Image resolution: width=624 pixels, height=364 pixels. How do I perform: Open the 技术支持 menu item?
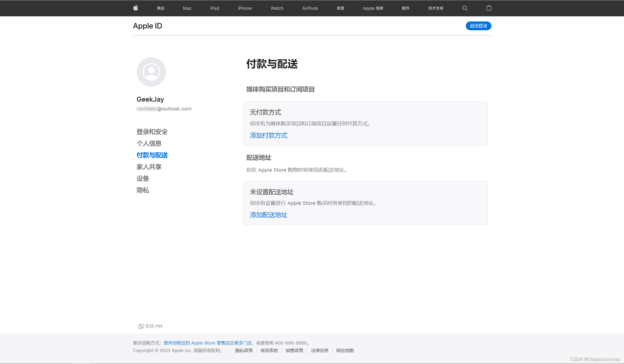coord(436,8)
